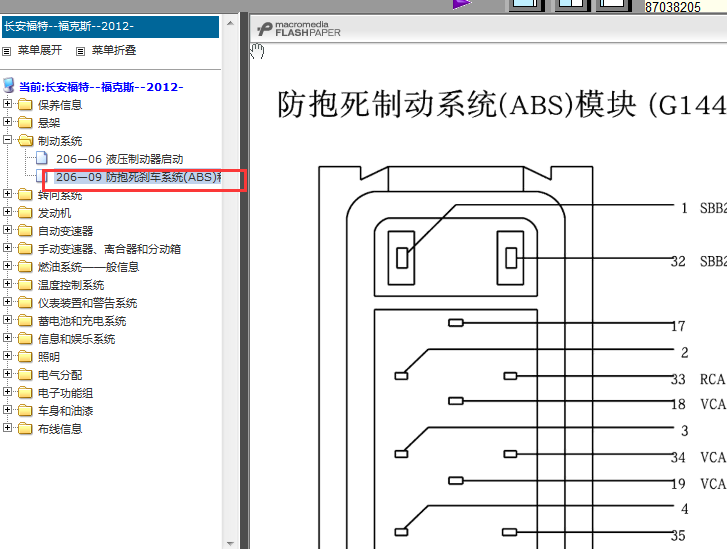The width and height of the screenshot is (727, 549).
Task: Click the current-vehicle computer icon
Action: point(8,86)
